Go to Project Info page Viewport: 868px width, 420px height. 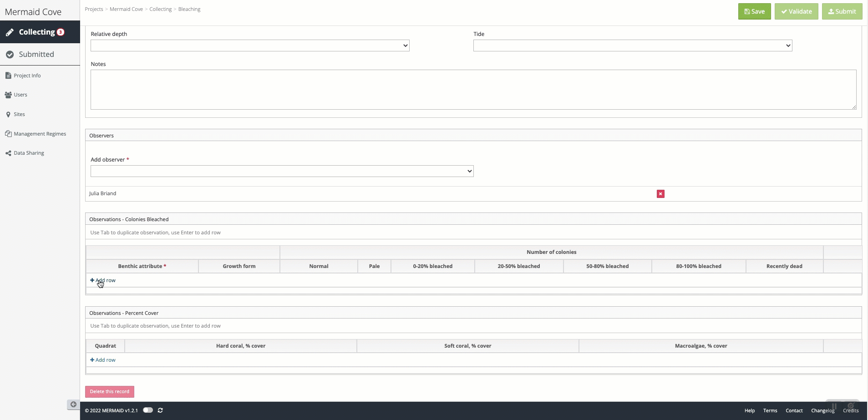[x=27, y=76]
